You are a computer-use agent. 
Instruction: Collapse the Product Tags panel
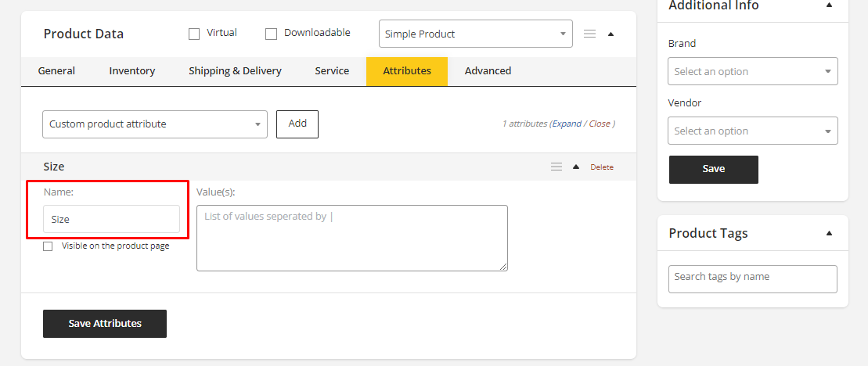(829, 233)
